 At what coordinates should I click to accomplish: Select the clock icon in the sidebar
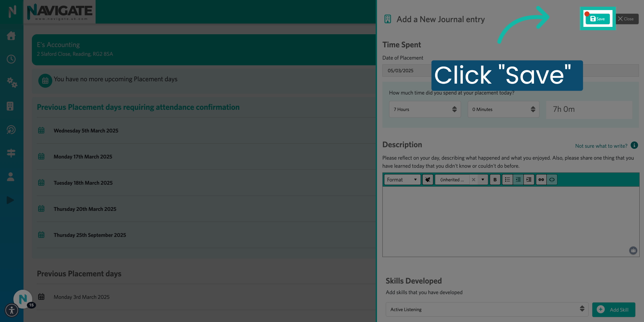[11, 59]
